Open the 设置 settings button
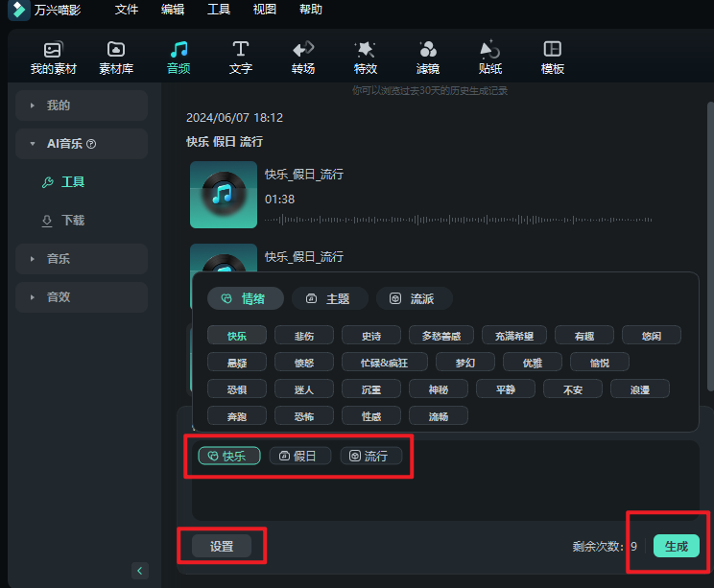Viewport: 714px width, 588px height. click(x=222, y=546)
